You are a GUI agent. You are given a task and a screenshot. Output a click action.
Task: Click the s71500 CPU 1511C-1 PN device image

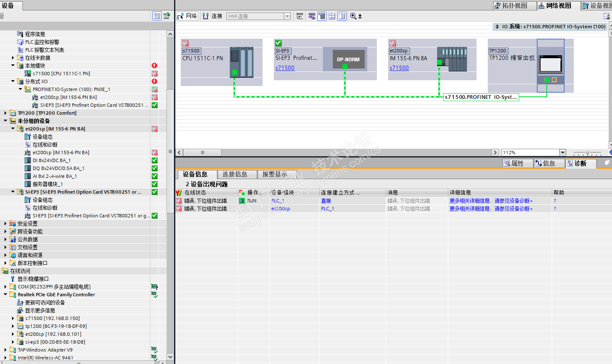242,62
